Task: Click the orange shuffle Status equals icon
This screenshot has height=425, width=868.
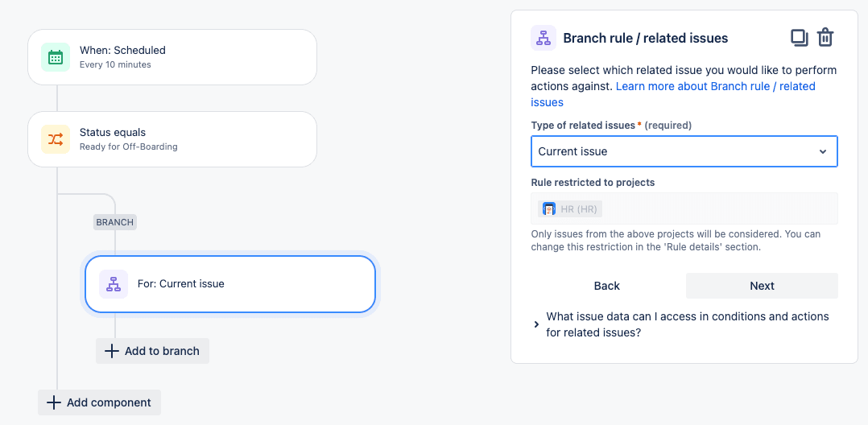Action: (x=56, y=139)
